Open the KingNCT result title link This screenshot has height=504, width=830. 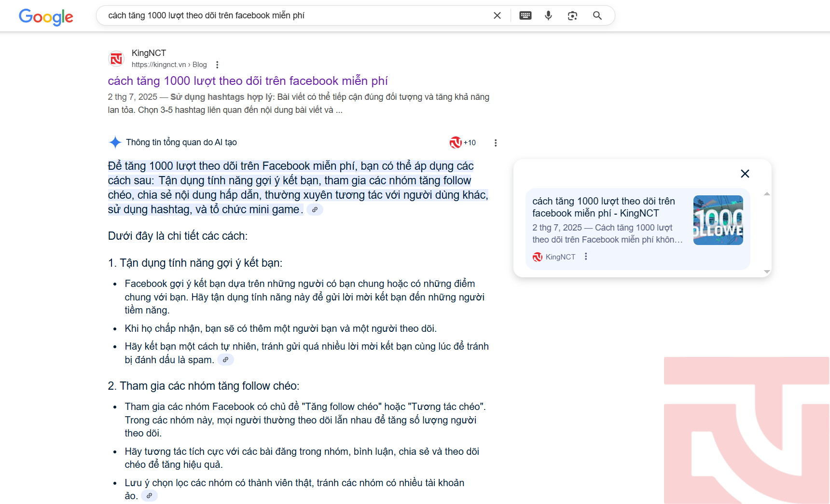(248, 81)
